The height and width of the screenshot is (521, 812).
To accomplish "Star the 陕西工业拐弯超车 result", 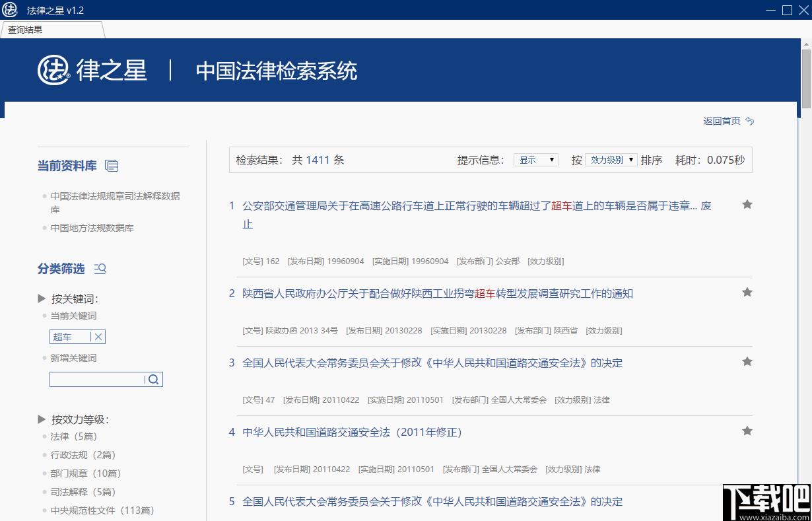I will click(747, 292).
